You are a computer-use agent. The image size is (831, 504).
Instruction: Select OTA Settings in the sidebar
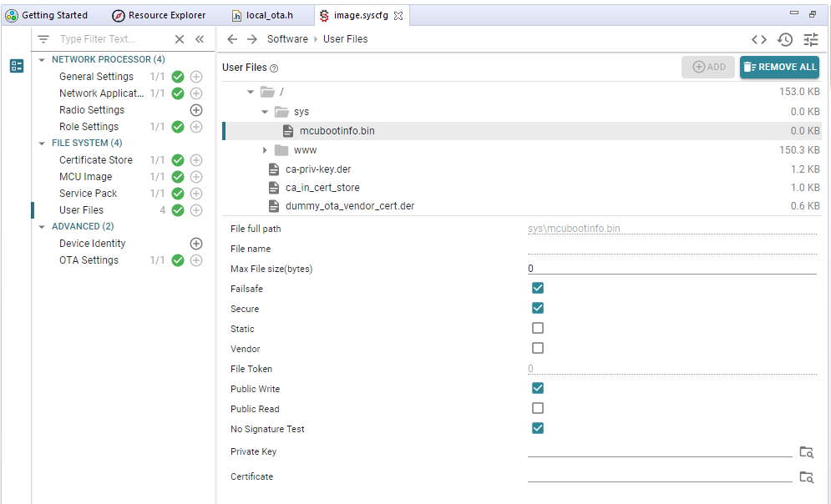(89, 260)
